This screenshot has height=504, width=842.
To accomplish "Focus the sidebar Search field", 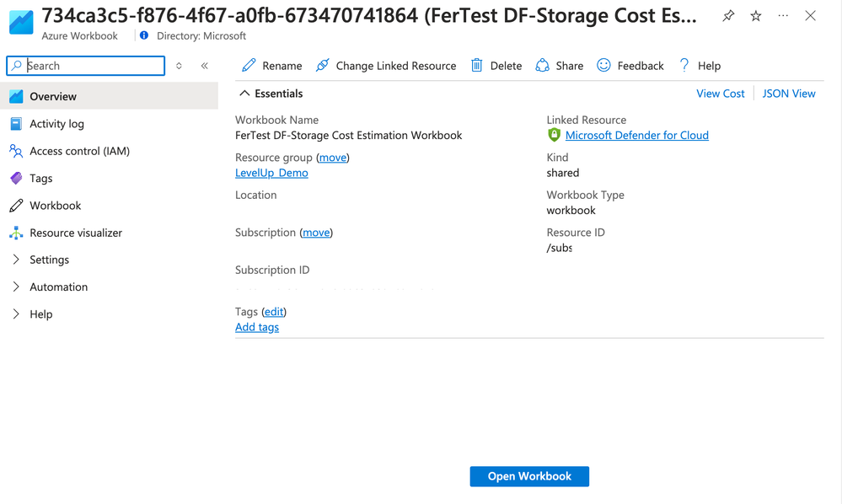I will tap(85, 66).
